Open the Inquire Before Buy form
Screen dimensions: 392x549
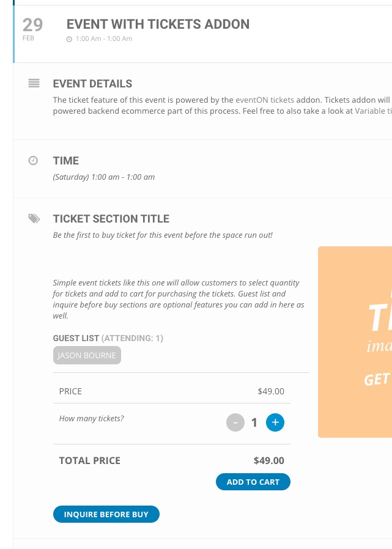click(x=106, y=514)
